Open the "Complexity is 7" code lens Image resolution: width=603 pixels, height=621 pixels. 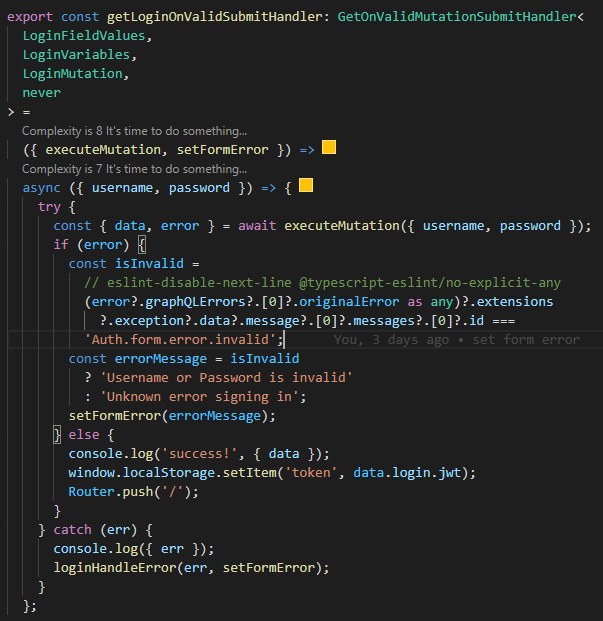click(134, 168)
